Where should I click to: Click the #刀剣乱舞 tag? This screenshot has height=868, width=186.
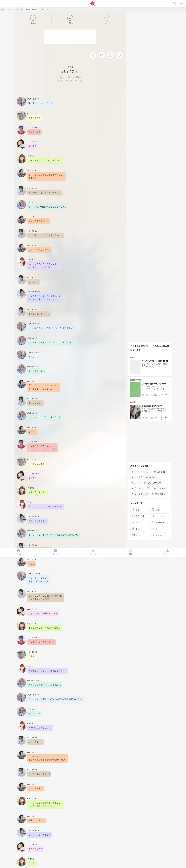coord(160,472)
